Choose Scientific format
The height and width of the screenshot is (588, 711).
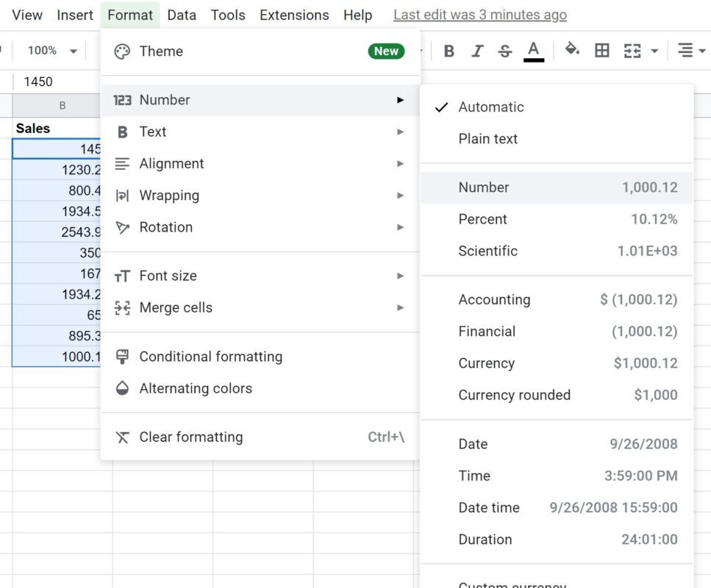557,251
